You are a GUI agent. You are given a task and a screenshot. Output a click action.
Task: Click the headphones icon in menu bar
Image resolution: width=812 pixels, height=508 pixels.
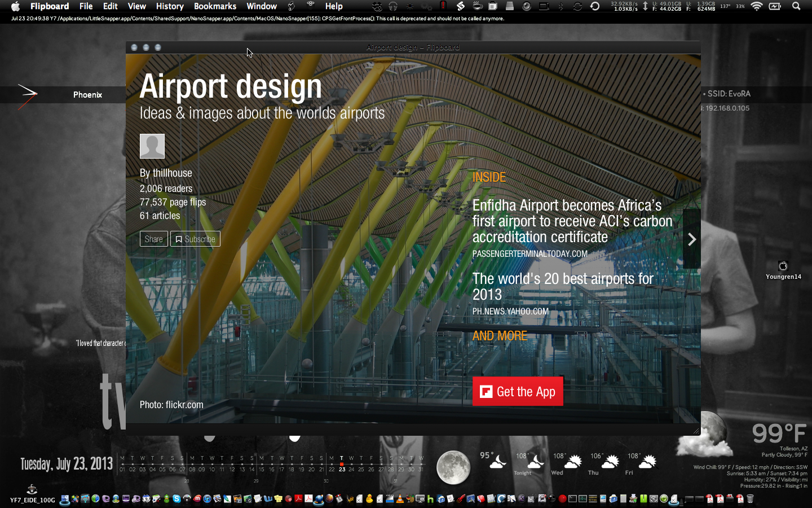tap(393, 6)
